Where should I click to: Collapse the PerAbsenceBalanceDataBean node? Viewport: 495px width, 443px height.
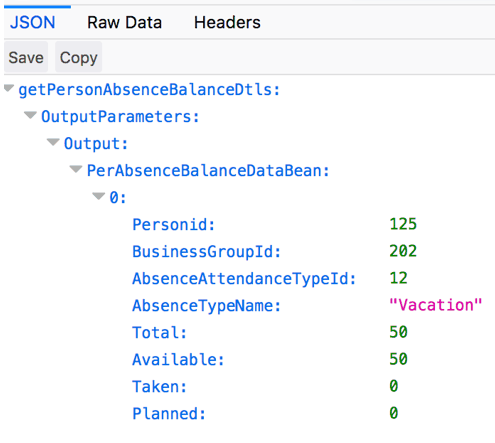[x=76, y=170]
